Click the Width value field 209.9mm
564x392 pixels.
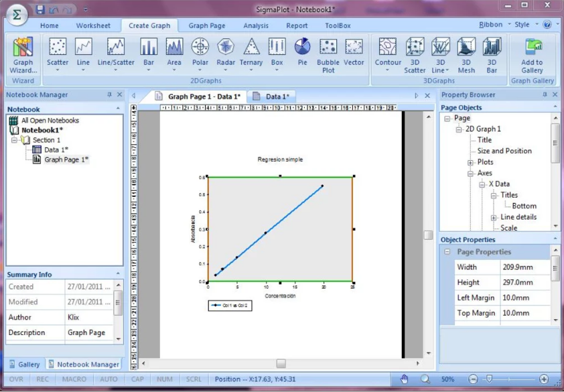coord(518,267)
